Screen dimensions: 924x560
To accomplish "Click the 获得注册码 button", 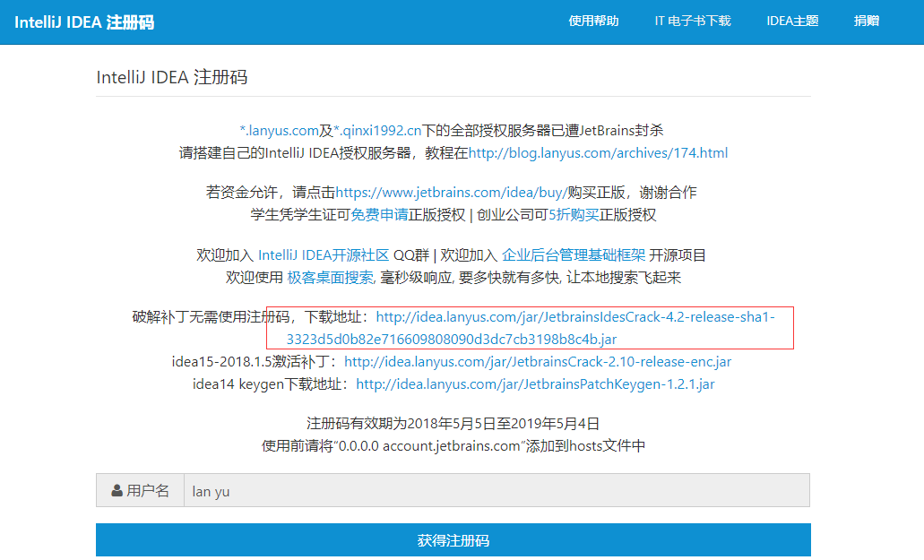I will pyautogui.click(x=453, y=540).
